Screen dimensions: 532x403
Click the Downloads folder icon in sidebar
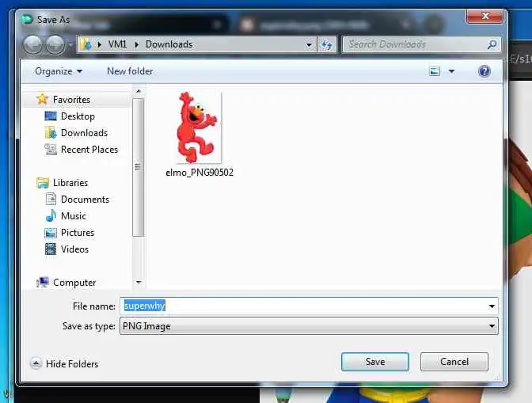[x=51, y=133]
